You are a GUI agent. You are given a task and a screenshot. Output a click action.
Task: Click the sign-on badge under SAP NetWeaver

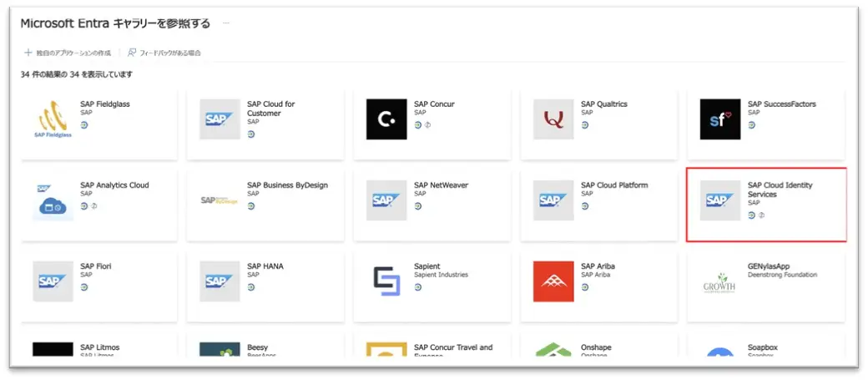(418, 206)
